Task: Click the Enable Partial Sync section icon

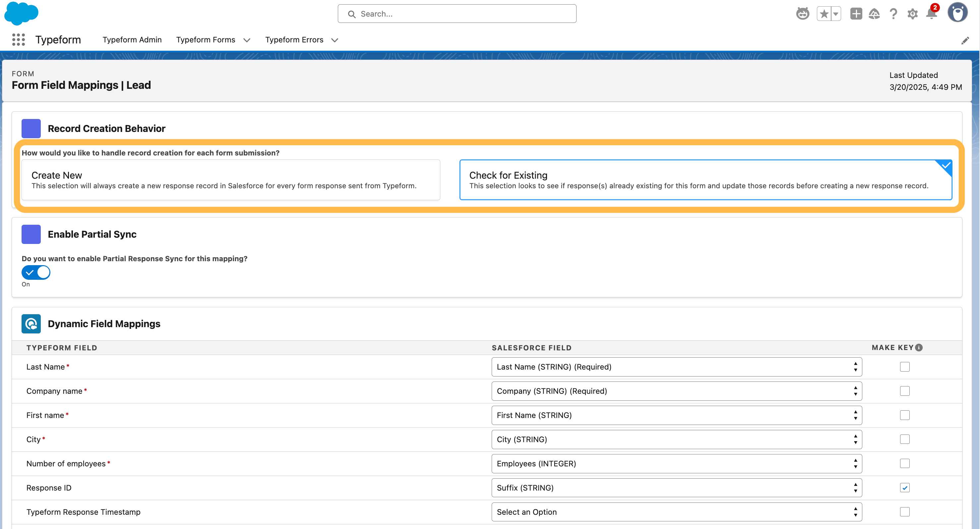Action: [x=31, y=234]
